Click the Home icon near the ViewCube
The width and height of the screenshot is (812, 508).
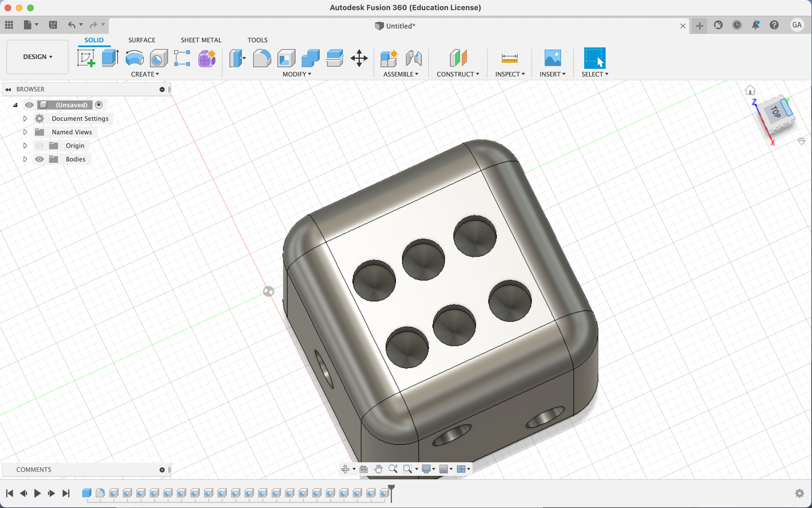click(750, 89)
